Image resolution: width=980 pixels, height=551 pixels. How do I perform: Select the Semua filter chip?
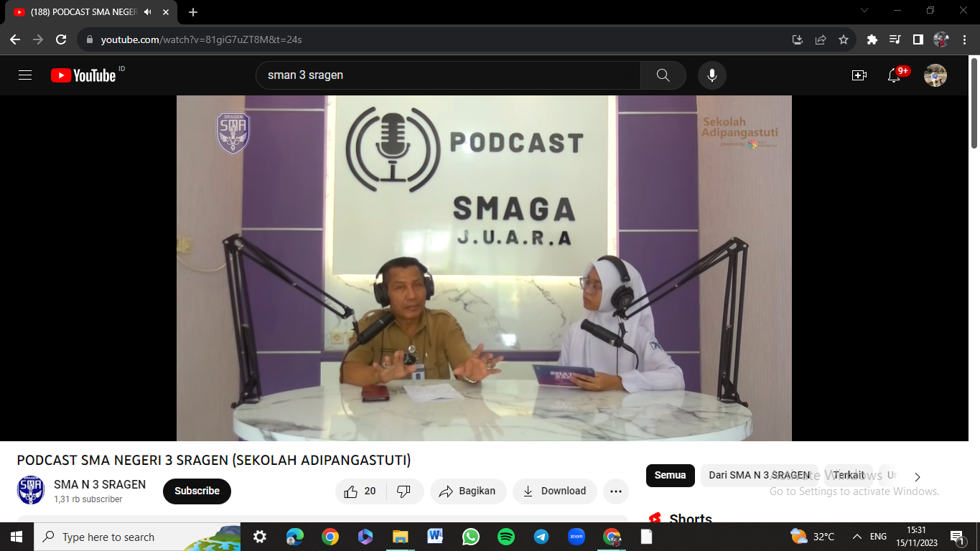670,476
